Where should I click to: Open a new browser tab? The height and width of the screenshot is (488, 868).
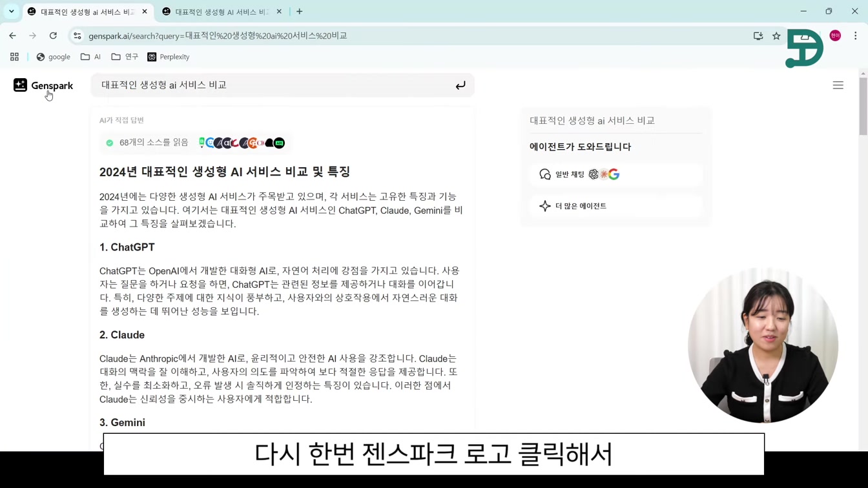299,12
